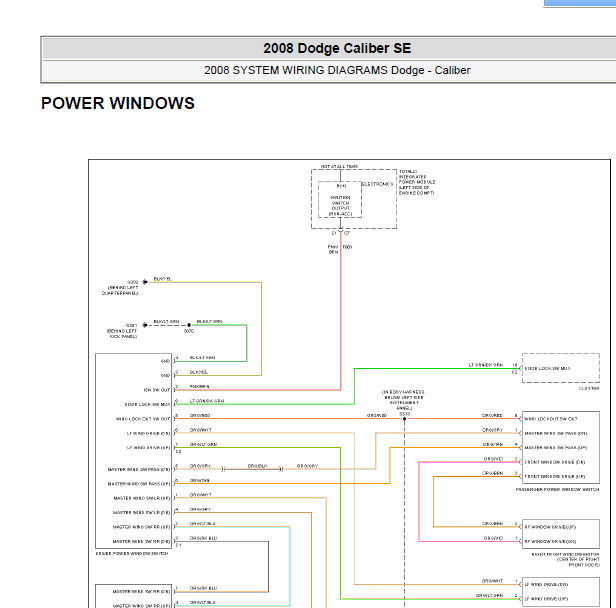Viewport: 616px width, 608px height.
Task: Click the "CLUSTER" component label
Action: click(x=589, y=388)
